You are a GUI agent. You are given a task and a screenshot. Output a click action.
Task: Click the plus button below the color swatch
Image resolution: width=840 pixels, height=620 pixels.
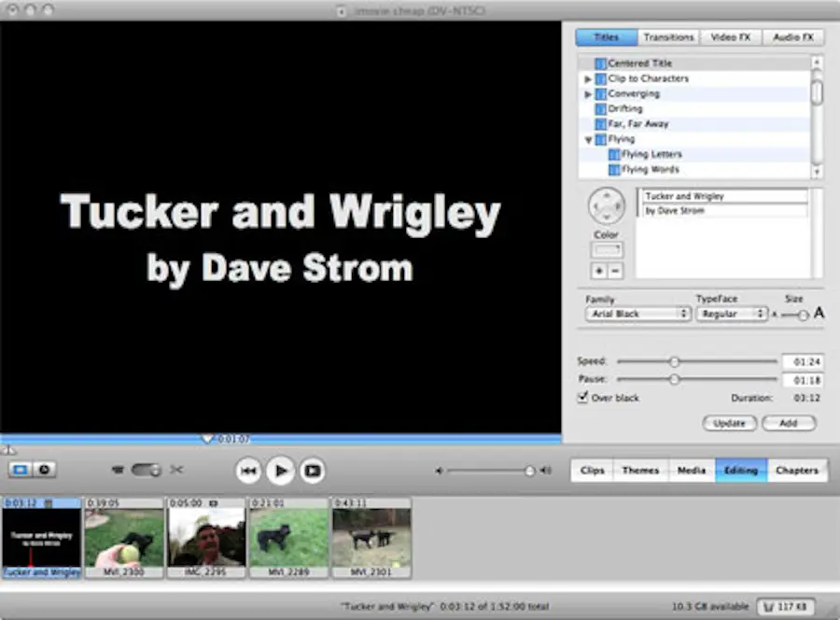click(x=599, y=271)
